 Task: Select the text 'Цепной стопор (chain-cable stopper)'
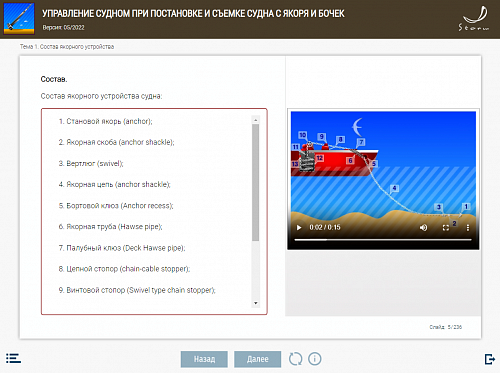coord(127,269)
